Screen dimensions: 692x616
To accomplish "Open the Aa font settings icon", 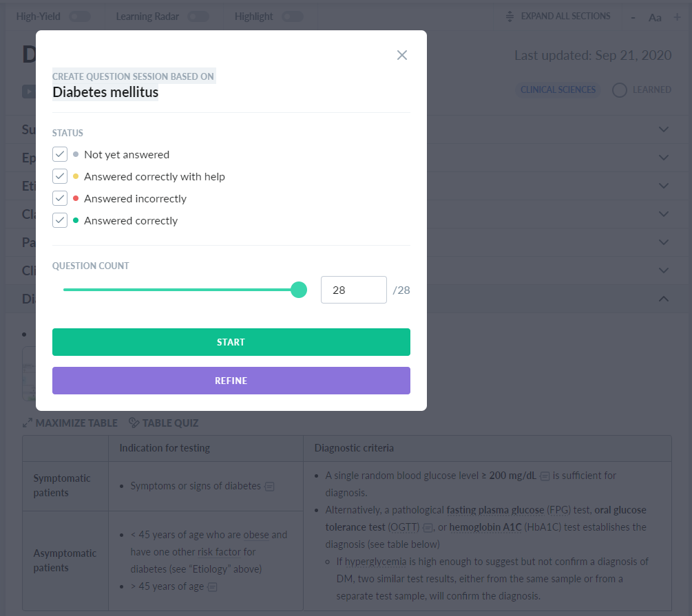I will [655, 17].
